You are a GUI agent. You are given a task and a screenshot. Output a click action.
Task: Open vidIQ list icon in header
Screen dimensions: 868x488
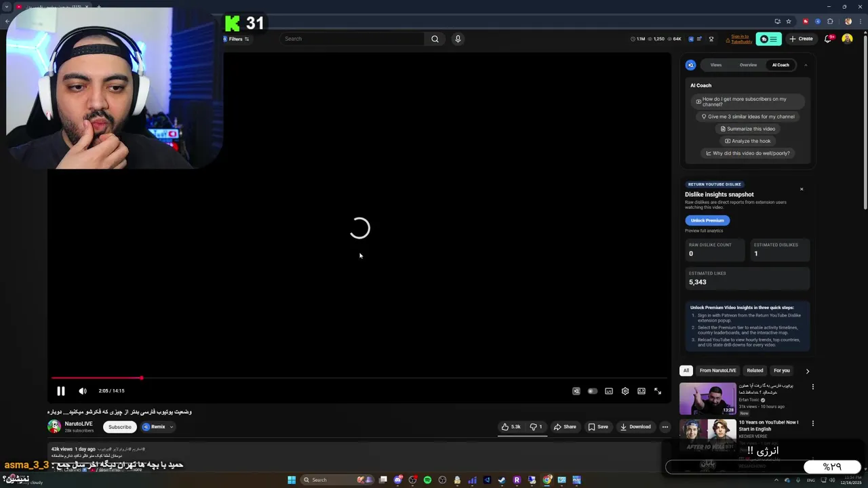point(700,39)
